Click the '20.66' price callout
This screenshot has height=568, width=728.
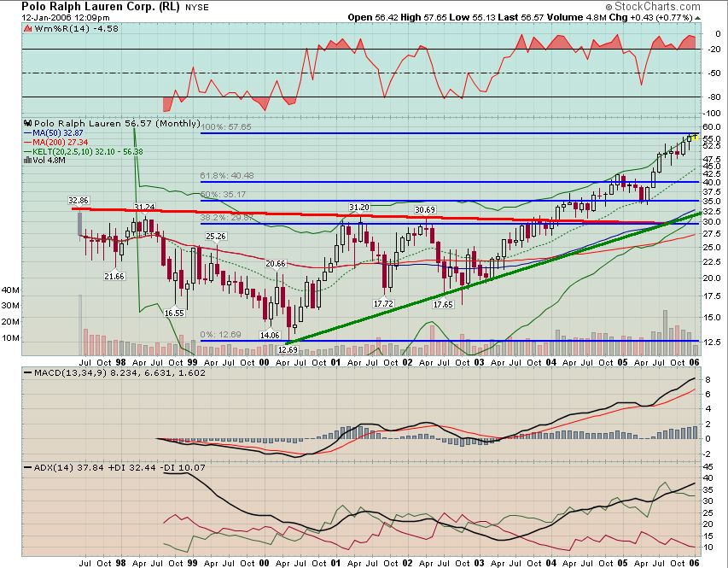click(276, 264)
